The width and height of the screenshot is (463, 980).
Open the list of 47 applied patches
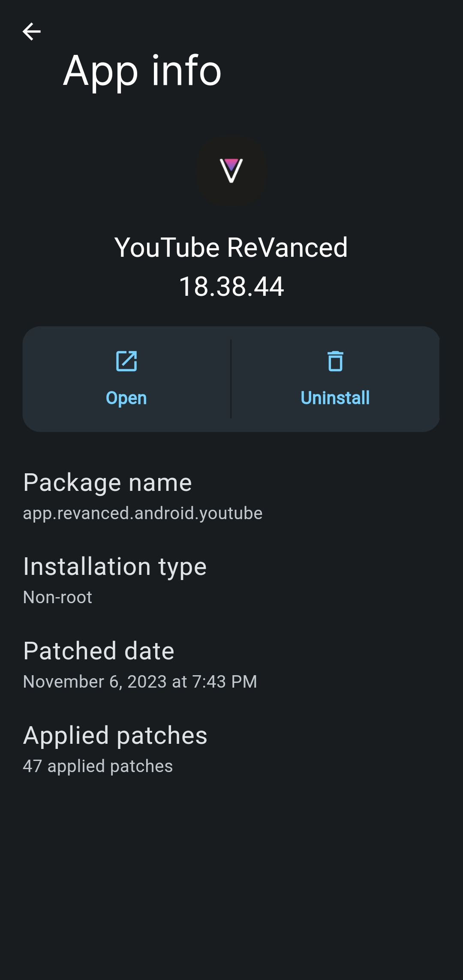98,766
